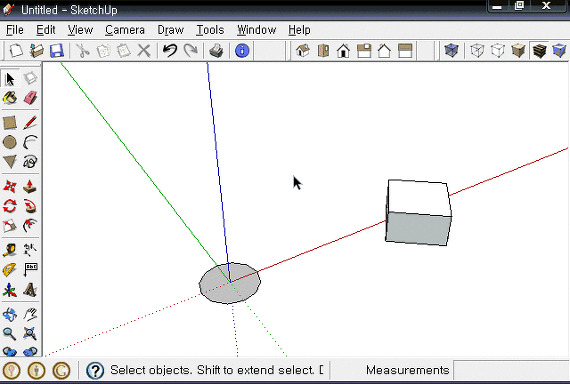Select Monochrome face style
The height and width of the screenshot is (384, 570).
coord(559,51)
